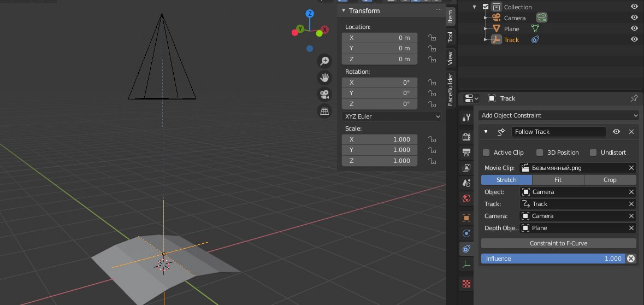Open the World properties tab
Image resolution: width=644 pixels, height=305 pixels.
466,198
